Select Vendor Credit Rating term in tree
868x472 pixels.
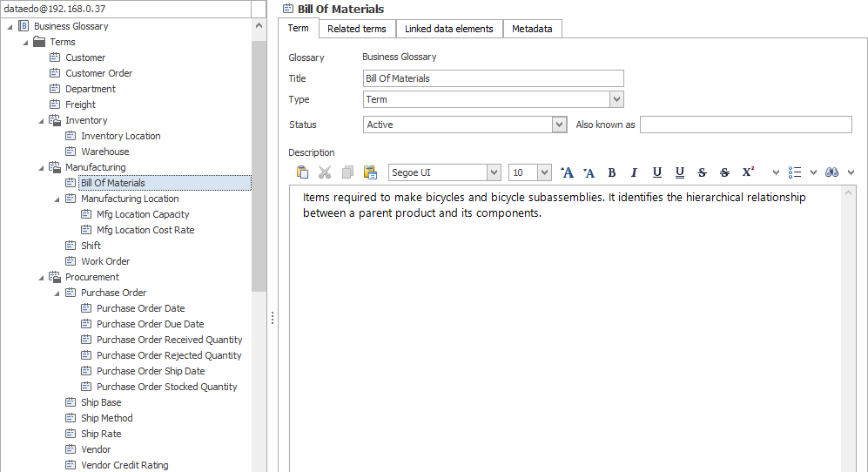pos(124,465)
